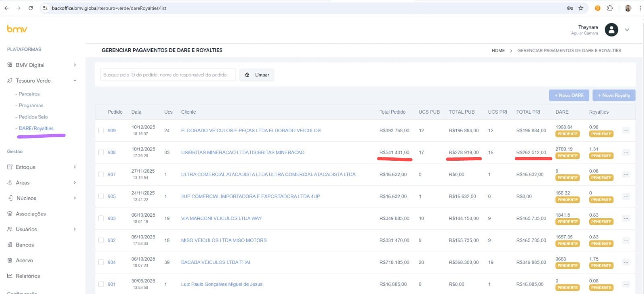Open row actions menu for order 905
Image resolution: width=644 pixels, height=294 pixels.
[x=626, y=197]
